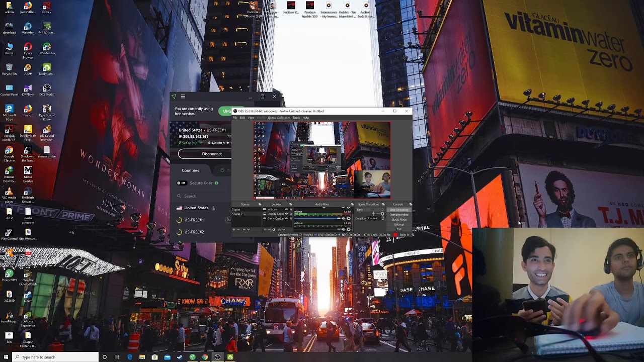The width and height of the screenshot is (644, 362).
Task: Select the This PC desktop icon
Action: (x=9, y=48)
